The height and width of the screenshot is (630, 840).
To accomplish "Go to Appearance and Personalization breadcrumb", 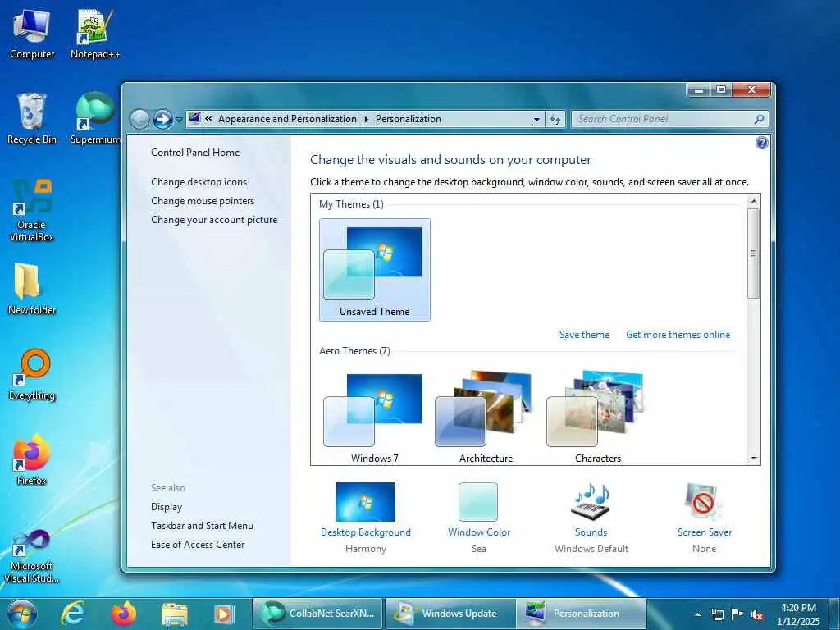I will (287, 119).
